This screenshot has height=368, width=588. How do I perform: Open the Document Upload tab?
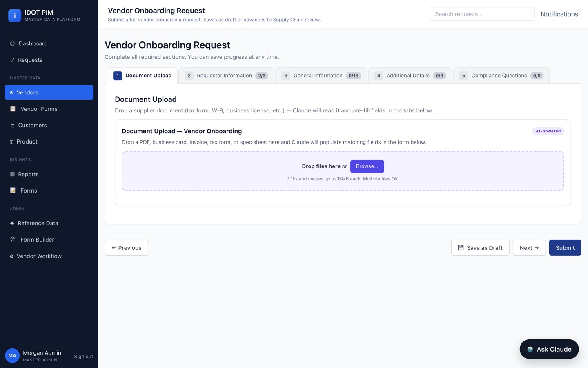point(143,76)
